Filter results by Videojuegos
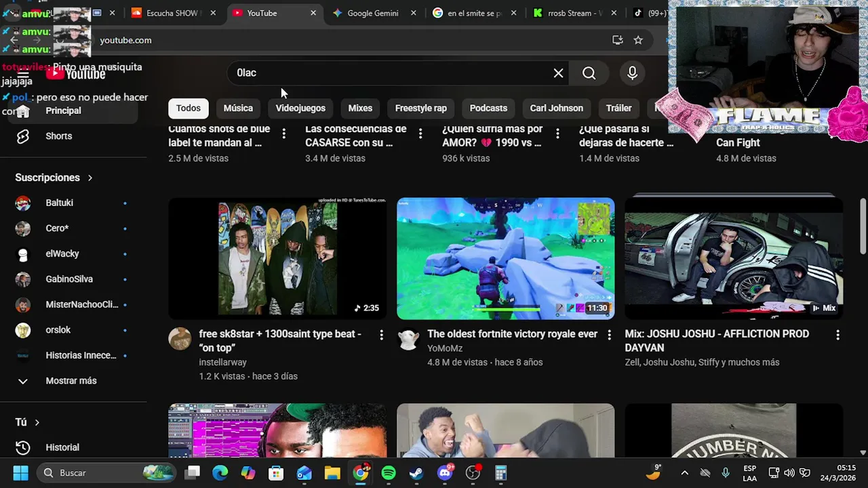Screen dimensions: 868x488 pyautogui.click(x=300, y=108)
